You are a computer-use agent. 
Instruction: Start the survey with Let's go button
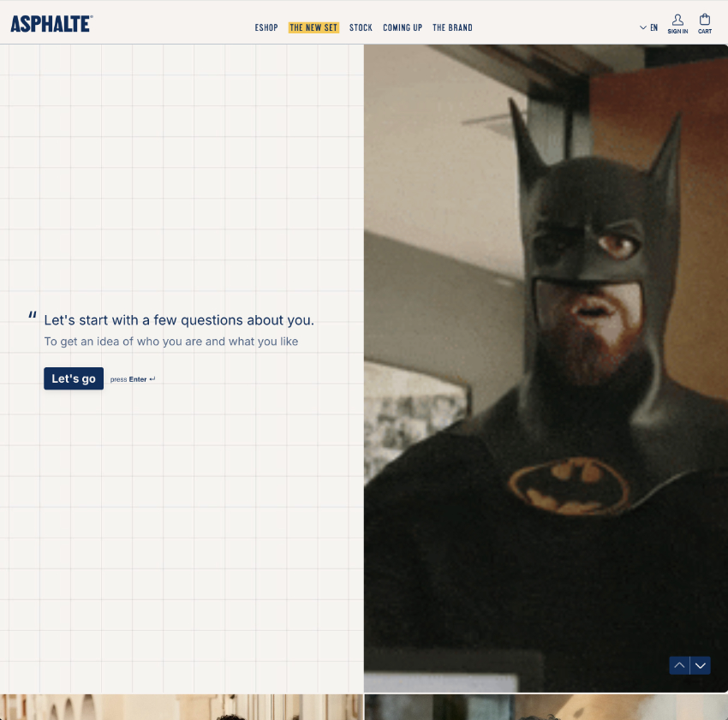pos(74,378)
